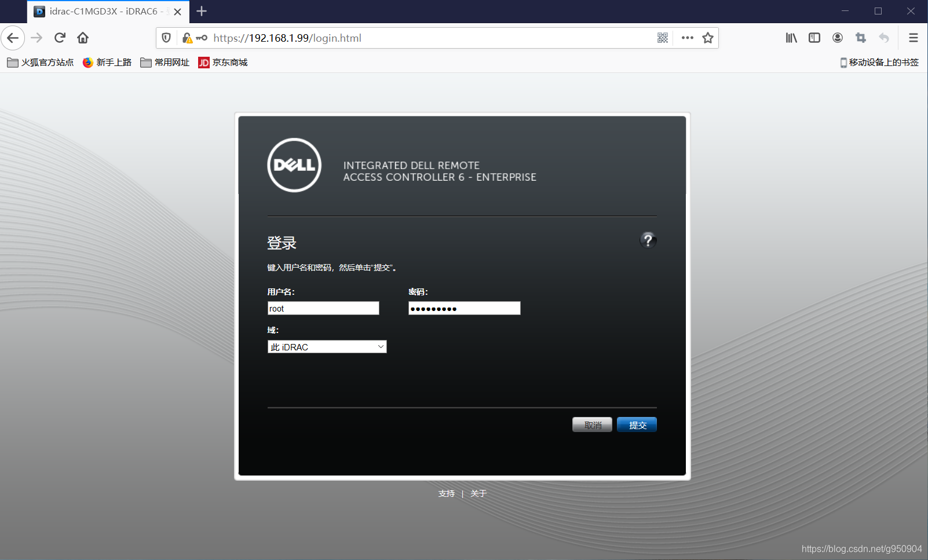Image resolution: width=928 pixels, height=560 pixels.
Task: Toggle the sidebar view icon
Action: point(814,38)
